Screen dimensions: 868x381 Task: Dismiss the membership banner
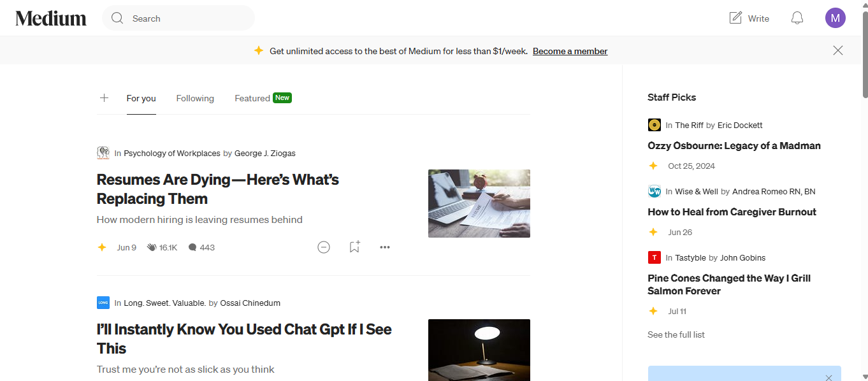(x=838, y=51)
